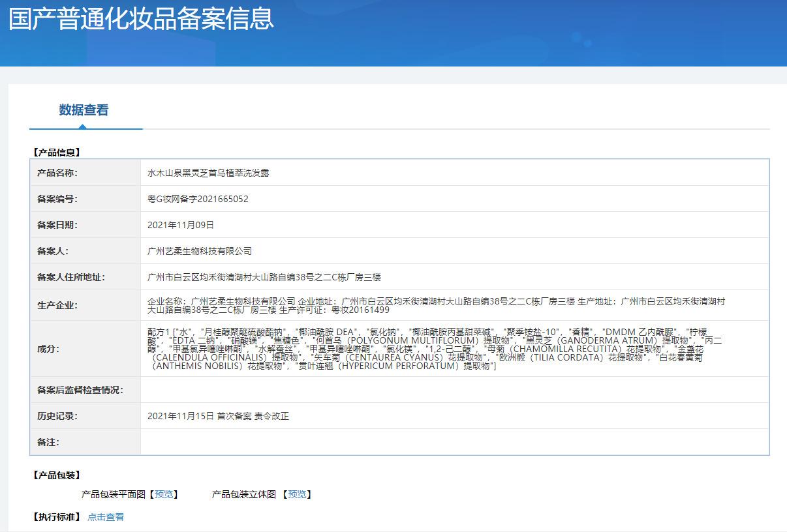Click the registrant address value text
The width and height of the screenshot is (787, 532).
pyautogui.click(x=264, y=277)
